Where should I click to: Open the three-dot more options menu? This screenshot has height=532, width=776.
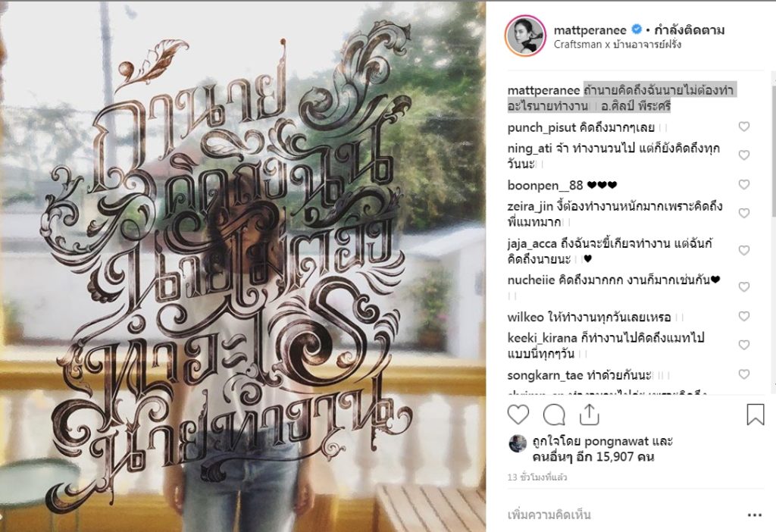(x=755, y=515)
